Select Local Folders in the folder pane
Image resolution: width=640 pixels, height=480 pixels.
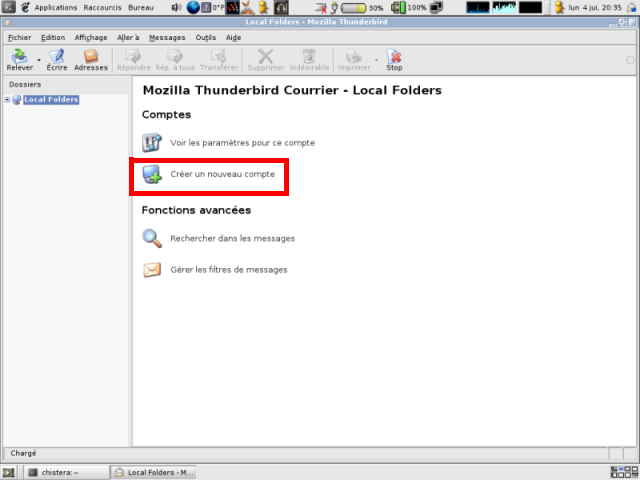(51, 100)
